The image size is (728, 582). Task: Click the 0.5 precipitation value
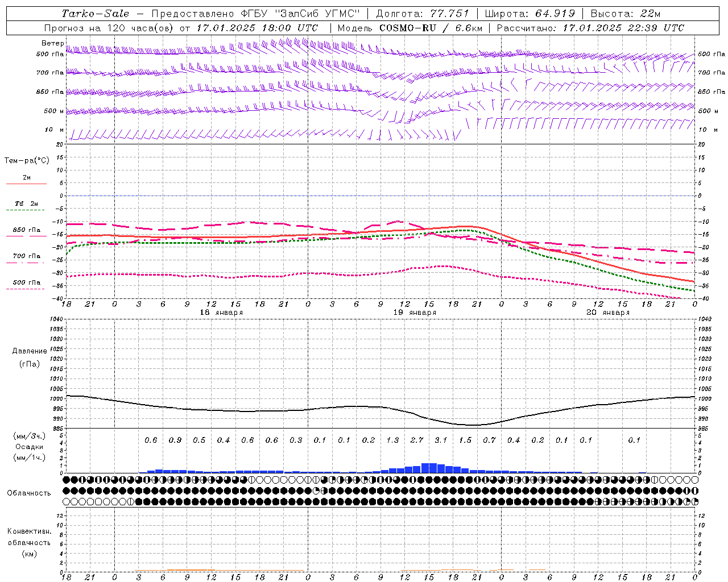point(199,440)
